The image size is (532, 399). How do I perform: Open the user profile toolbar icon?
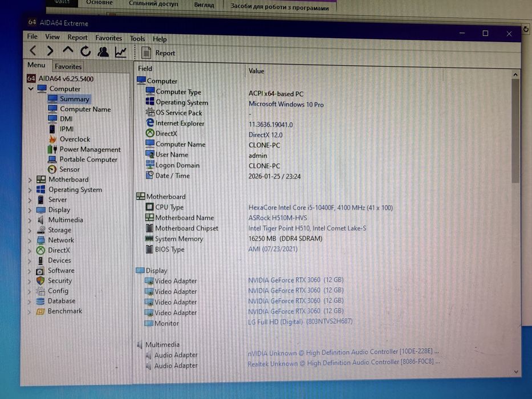point(103,51)
